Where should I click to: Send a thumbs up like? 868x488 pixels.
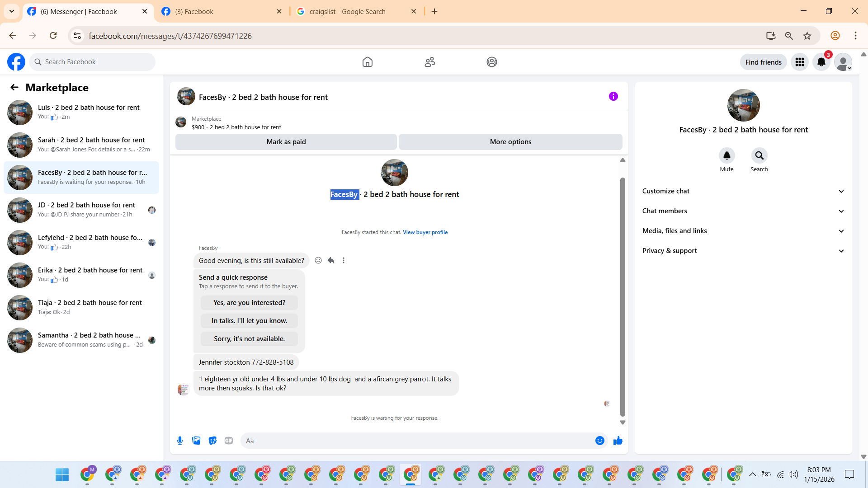618,441
